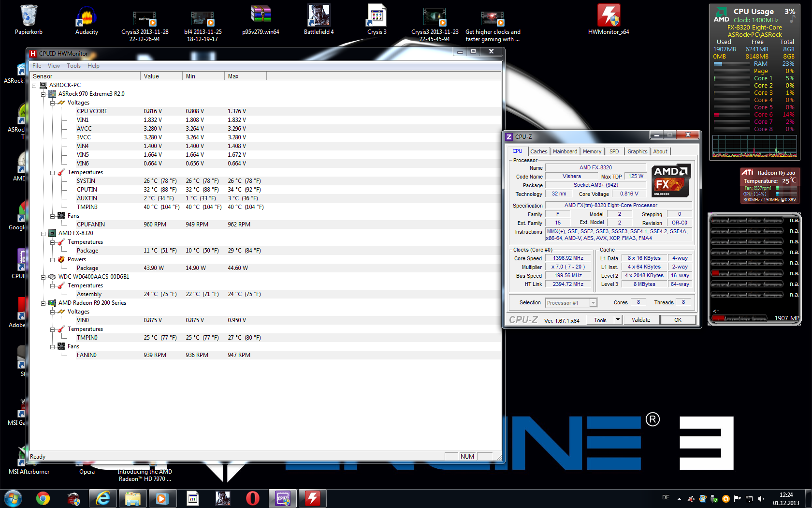
Task: Click the Max column header
Action: 246,76
